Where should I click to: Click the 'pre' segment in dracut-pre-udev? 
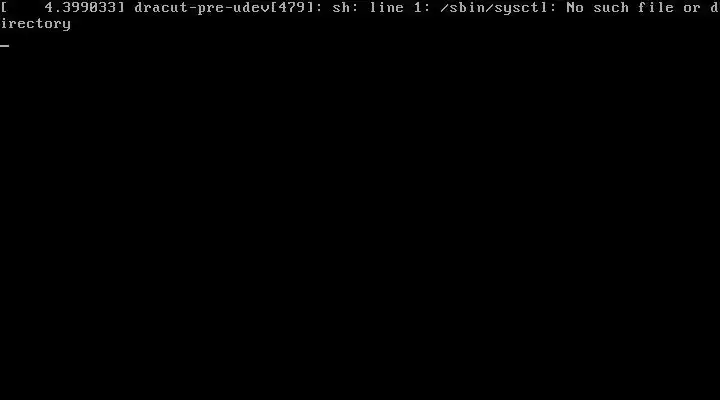[x=211, y=8]
